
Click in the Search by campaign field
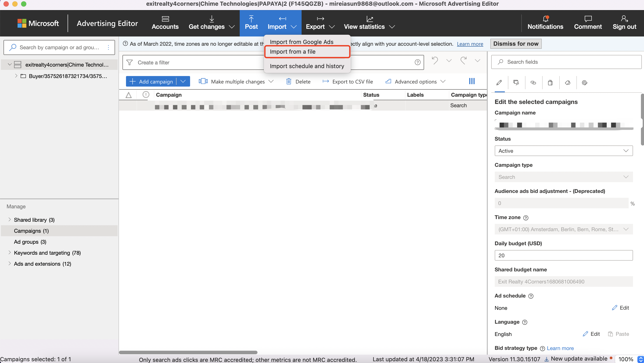tap(59, 47)
